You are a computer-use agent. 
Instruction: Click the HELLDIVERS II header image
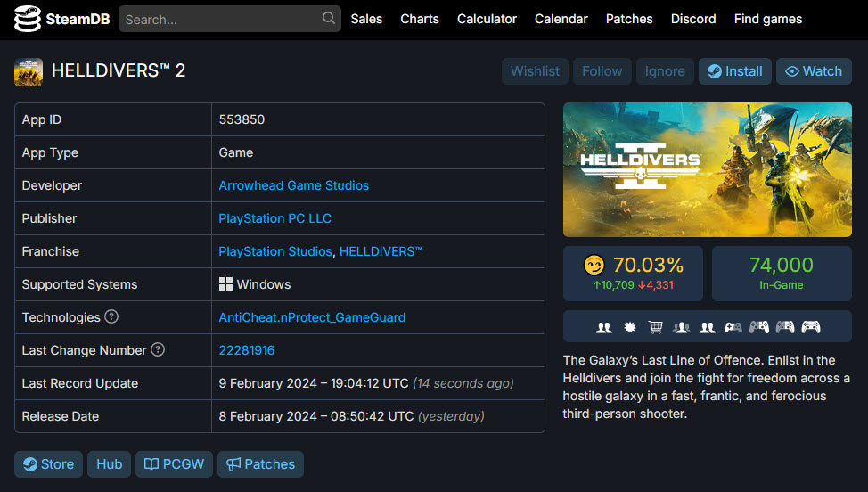click(x=708, y=170)
